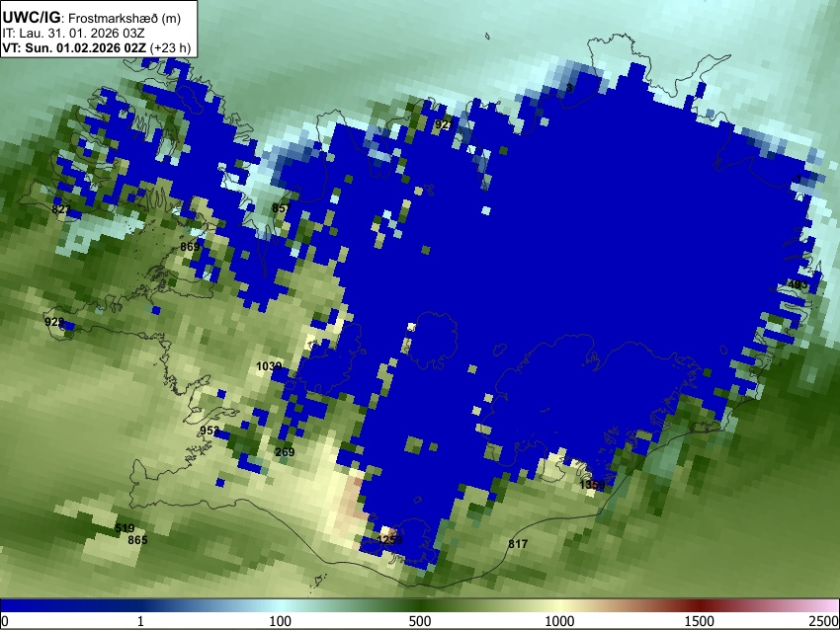Click the '1039' value on the map
This screenshot has height=630, width=840.
269,366
